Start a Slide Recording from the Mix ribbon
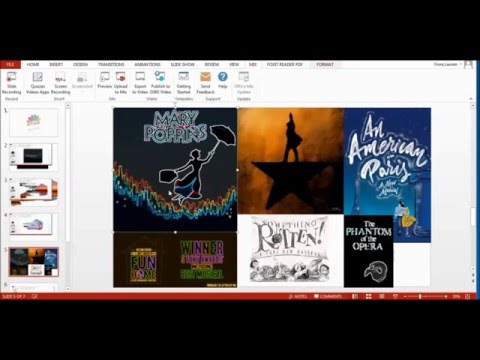 pyautogui.click(x=11, y=83)
